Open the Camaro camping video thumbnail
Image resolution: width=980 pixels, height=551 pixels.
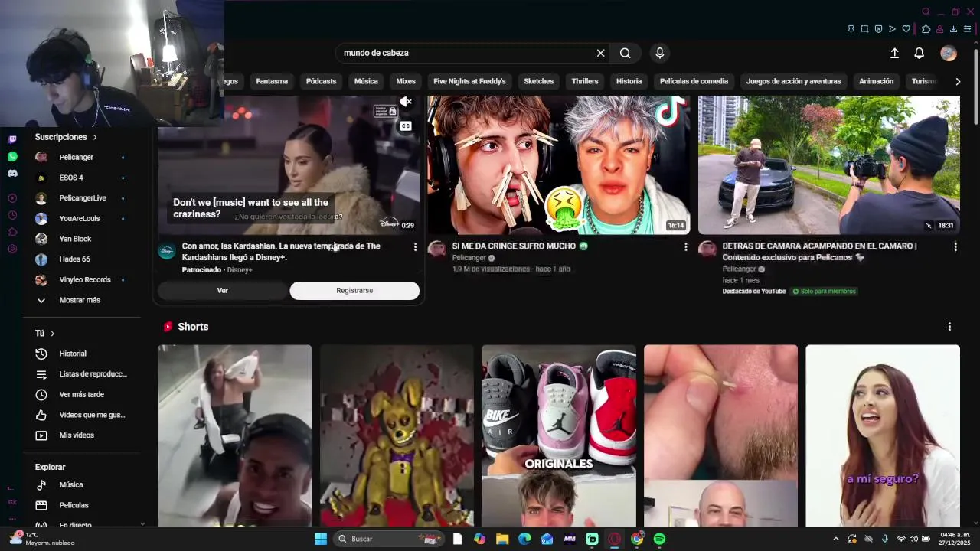(x=828, y=165)
